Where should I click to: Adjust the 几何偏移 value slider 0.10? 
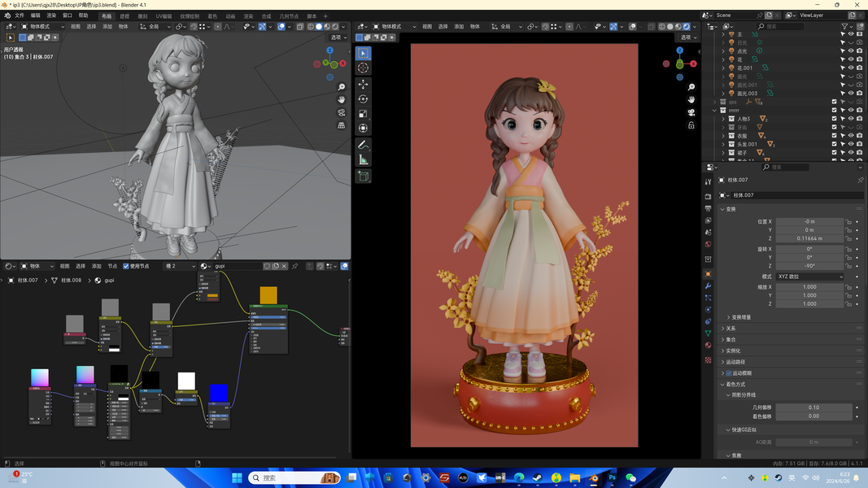(x=813, y=407)
